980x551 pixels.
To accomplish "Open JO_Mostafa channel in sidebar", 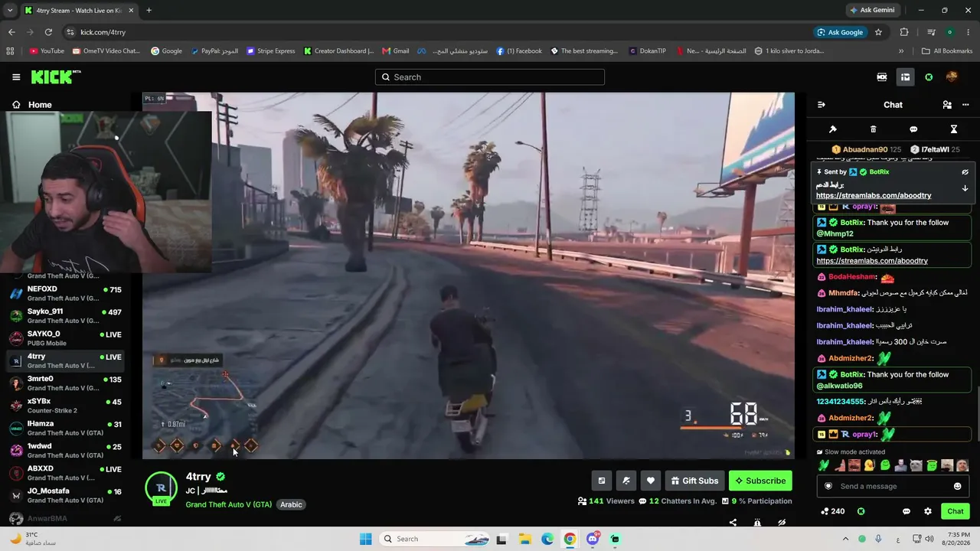I will 65,495.
